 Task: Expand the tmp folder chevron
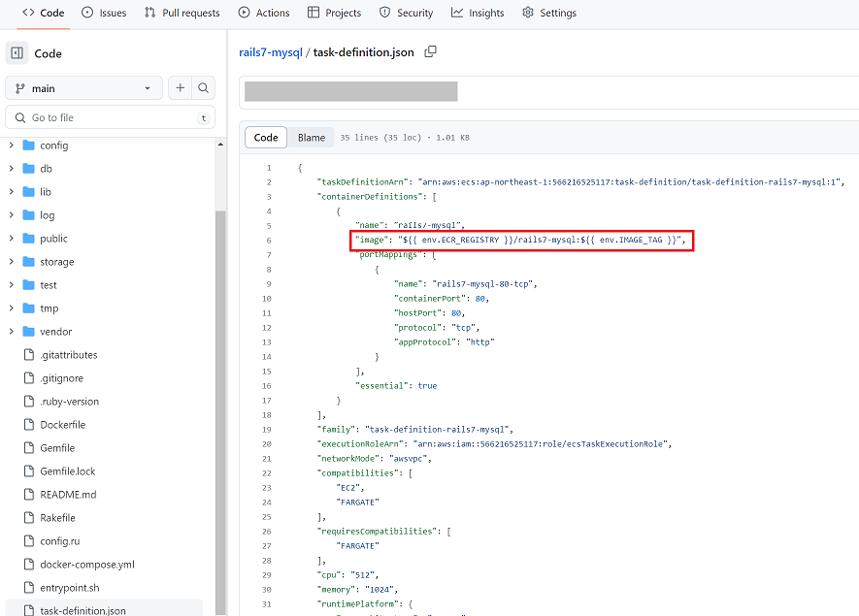(11, 308)
